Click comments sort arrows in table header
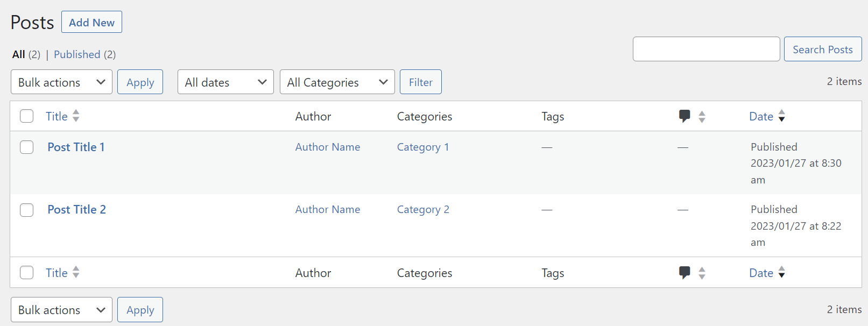 point(702,117)
